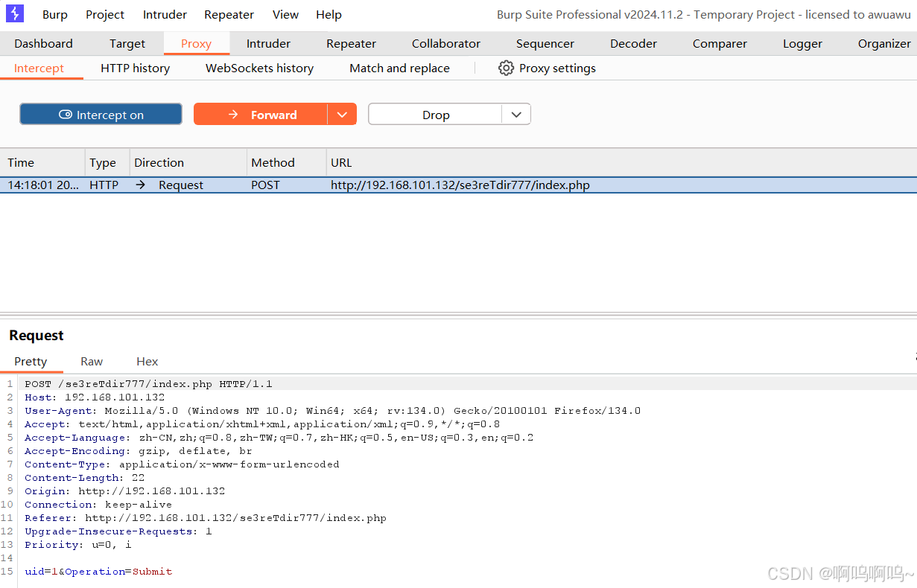Switch to the Intruder tool tab
The height and width of the screenshot is (588, 917).
point(268,44)
